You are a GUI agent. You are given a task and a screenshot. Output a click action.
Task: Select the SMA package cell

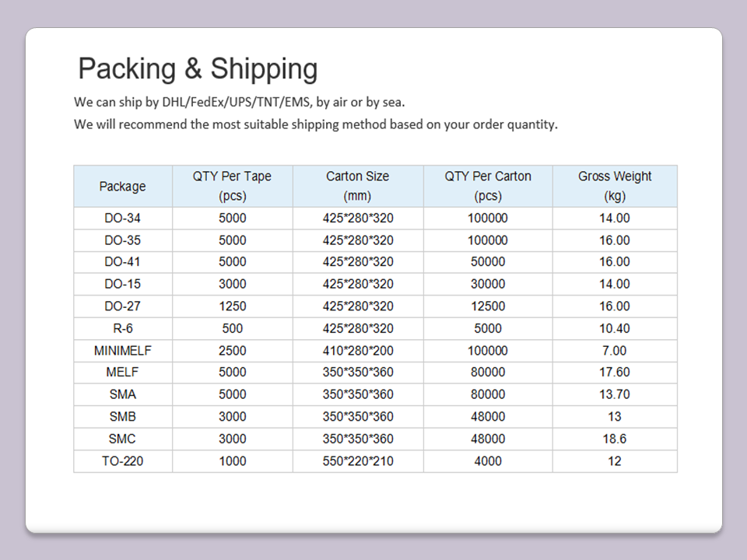pyautogui.click(x=123, y=394)
